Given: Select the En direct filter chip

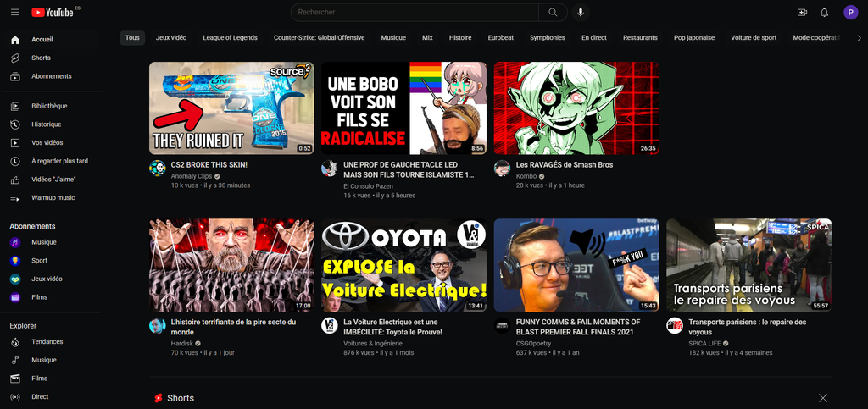Looking at the screenshot, I should (x=594, y=38).
